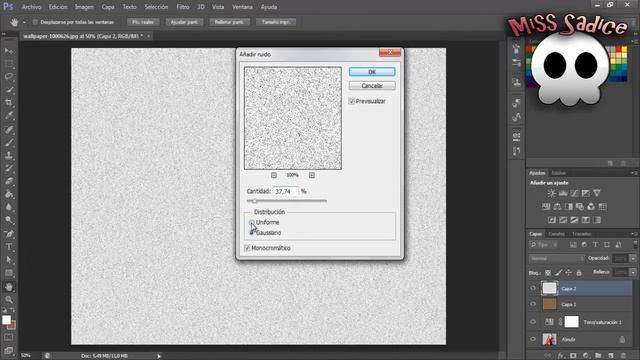Create a new layer group

point(598,356)
